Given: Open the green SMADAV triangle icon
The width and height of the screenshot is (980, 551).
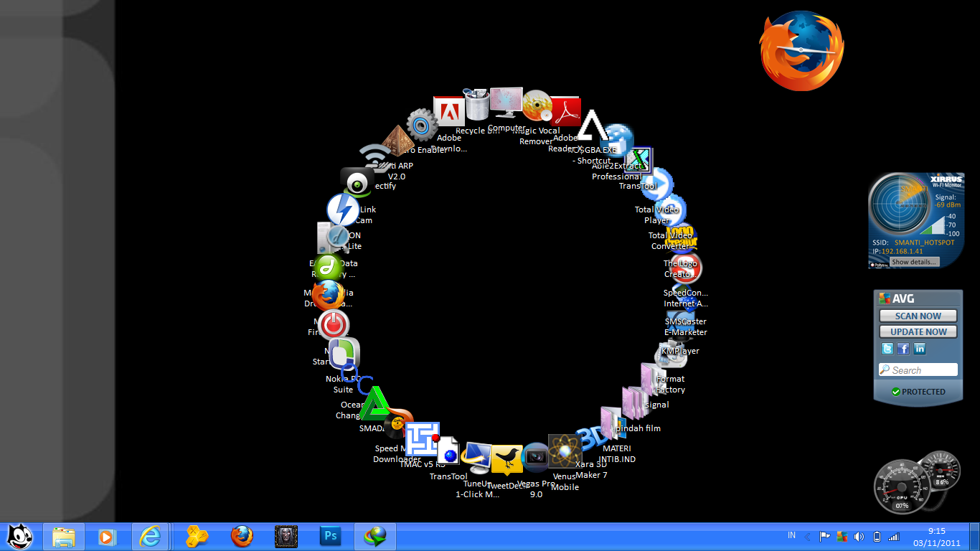Looking at the screenshot, I should [374, 404].
